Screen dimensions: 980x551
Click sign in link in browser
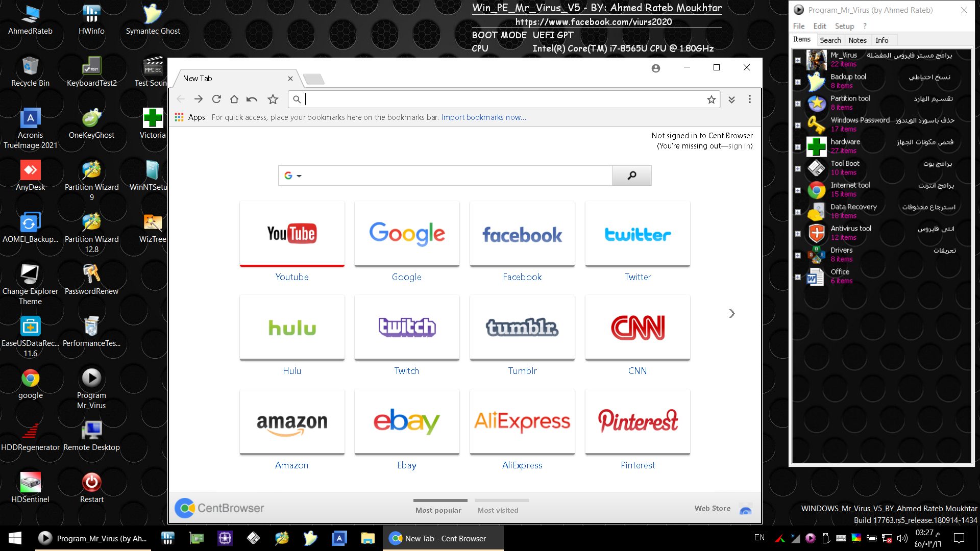click(x=739, y=146)
